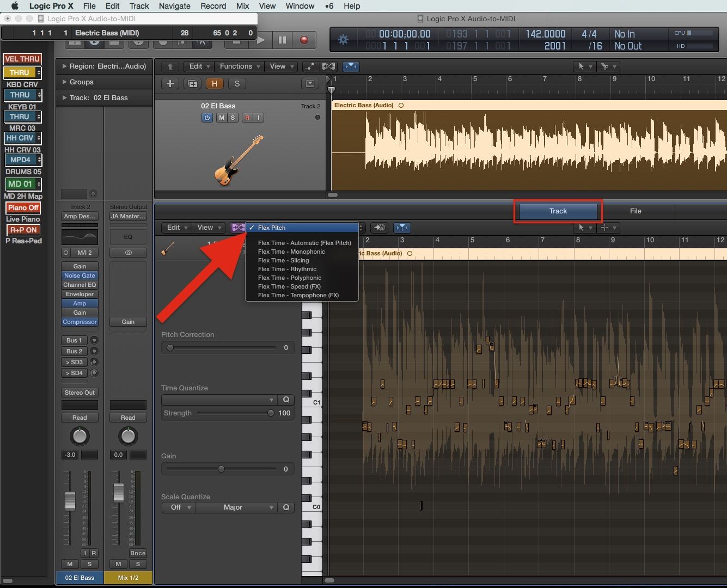Open left-click pointer tool menu in Tracks area

(584, 66)
